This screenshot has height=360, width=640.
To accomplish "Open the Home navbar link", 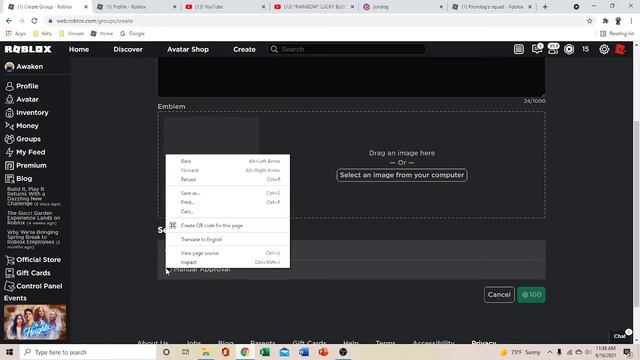I will coord(79,49).
